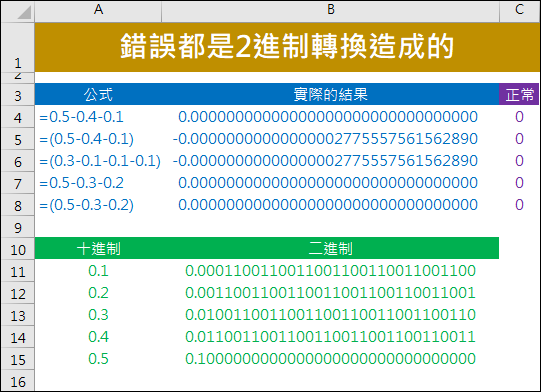The width and height of the screenshot is (541, 392).
Task: Click binary value in row 13
Action: 331,315
